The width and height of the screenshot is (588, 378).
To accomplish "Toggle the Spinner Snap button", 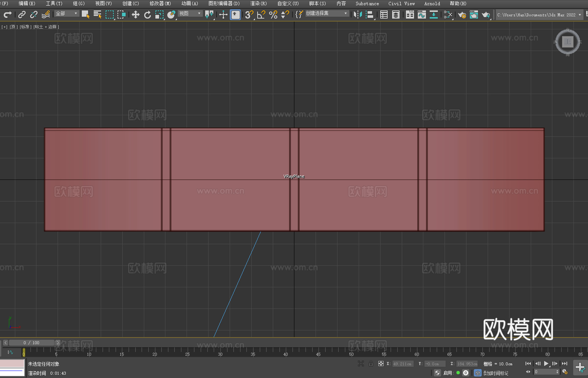I will pos(285,14).
